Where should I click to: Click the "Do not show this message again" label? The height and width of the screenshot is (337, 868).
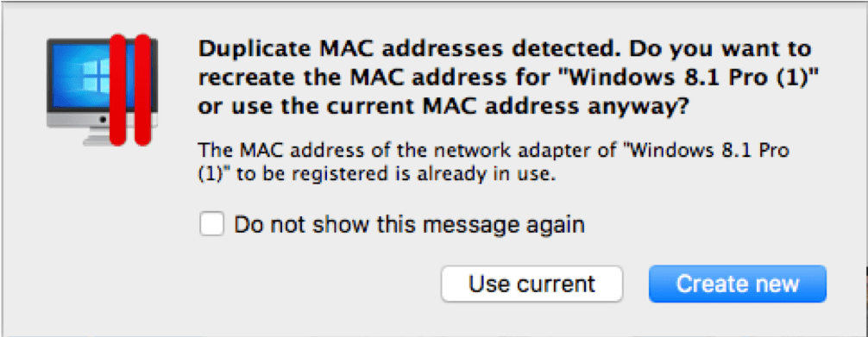(x=409, y=225)
